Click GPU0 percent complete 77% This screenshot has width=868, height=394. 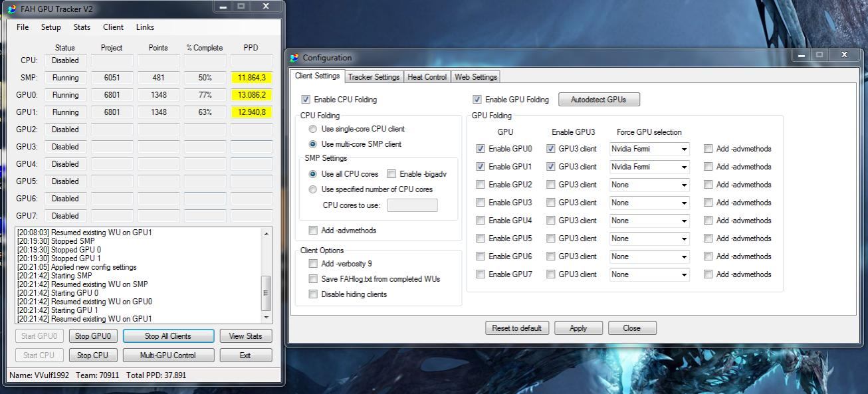[205, 95]
